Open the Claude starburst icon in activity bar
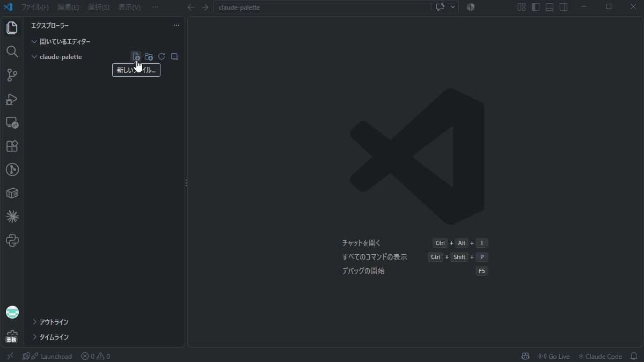 pos(12,217)
